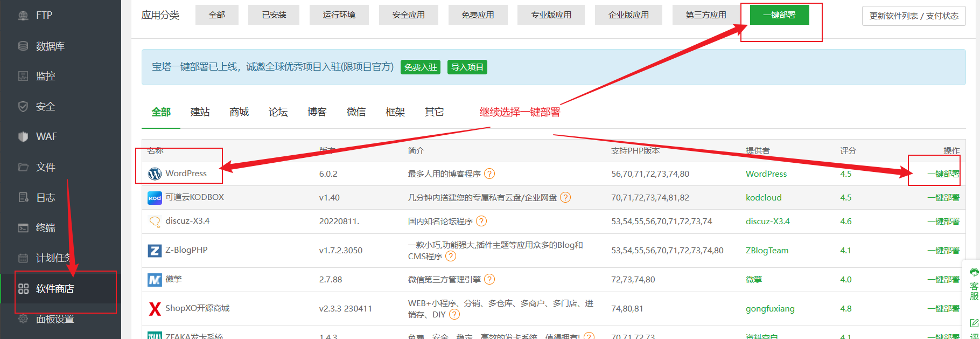This screenshot has width=980, height=339.
Task: Click the panel settings gear icon
Action: pos(23,319)
